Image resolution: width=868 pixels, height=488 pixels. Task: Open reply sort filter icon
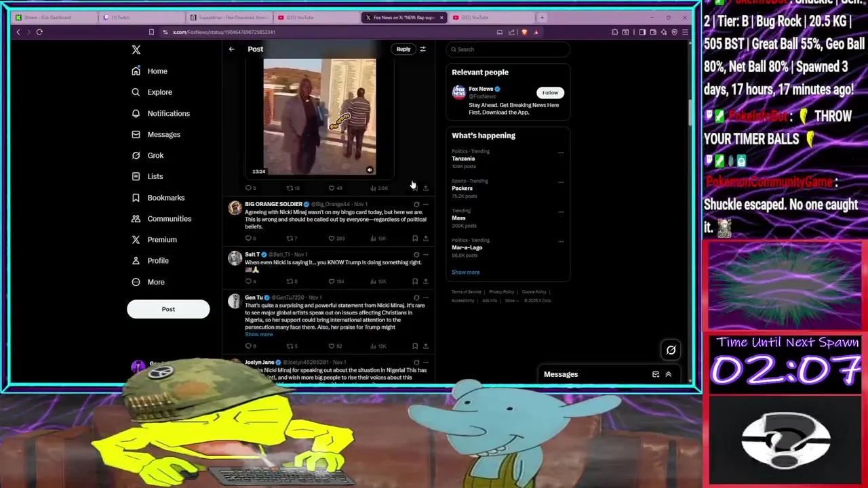click(x=422, y=49)
